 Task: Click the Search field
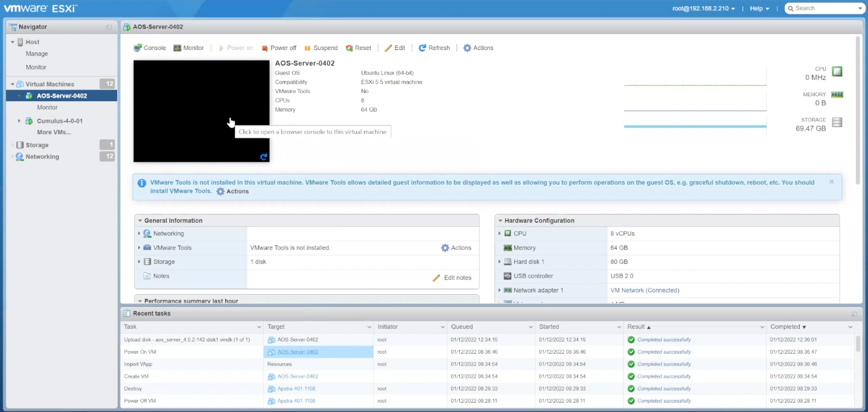(824, 8)
